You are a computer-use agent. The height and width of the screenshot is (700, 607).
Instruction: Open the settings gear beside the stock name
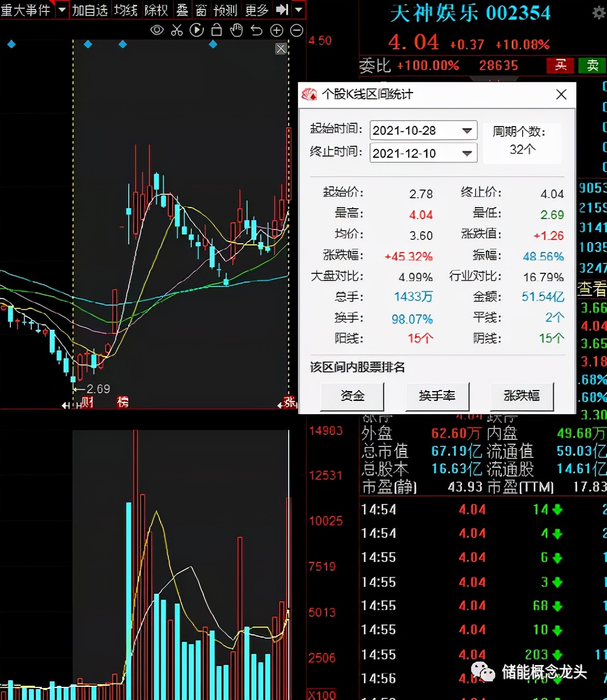tap(599, 13)
